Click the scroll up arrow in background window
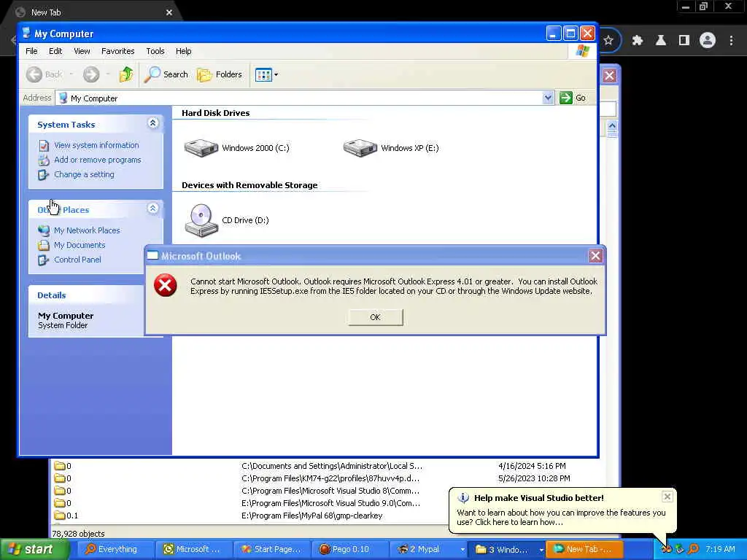Viewport: 747px width, 560px height. tap(612, 126)
